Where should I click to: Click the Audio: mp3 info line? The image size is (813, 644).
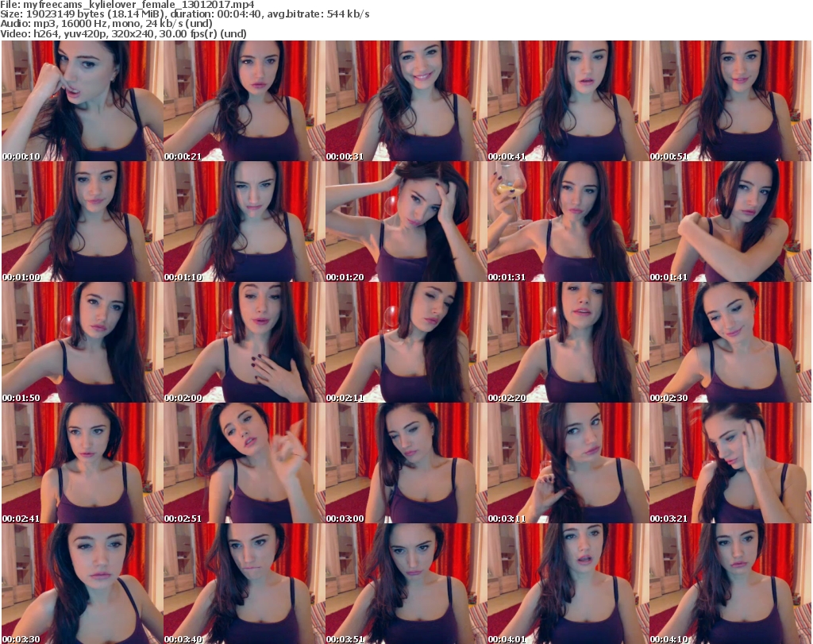[x=106, y=24]
